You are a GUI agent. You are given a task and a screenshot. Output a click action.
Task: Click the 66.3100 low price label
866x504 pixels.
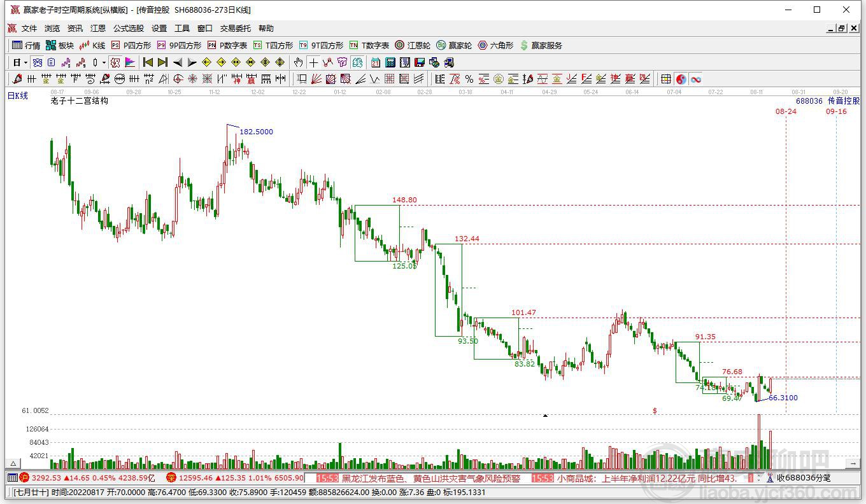[783, 398]
